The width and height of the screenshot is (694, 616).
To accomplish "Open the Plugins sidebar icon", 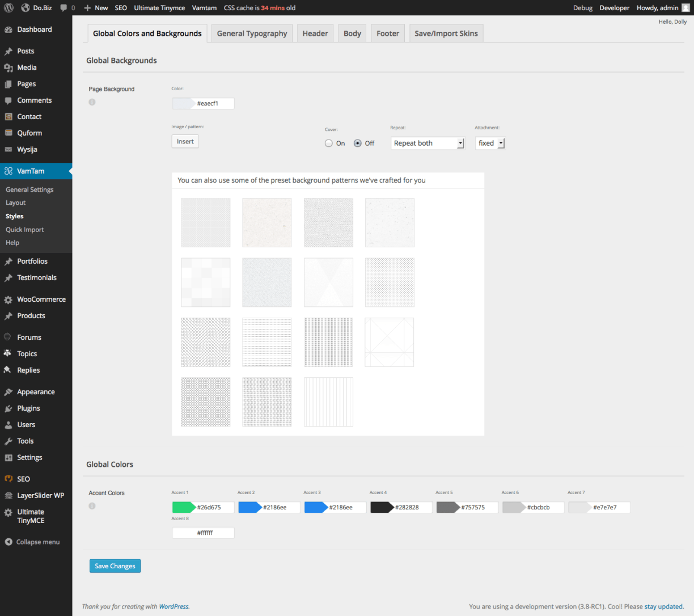I will [9, 408].
